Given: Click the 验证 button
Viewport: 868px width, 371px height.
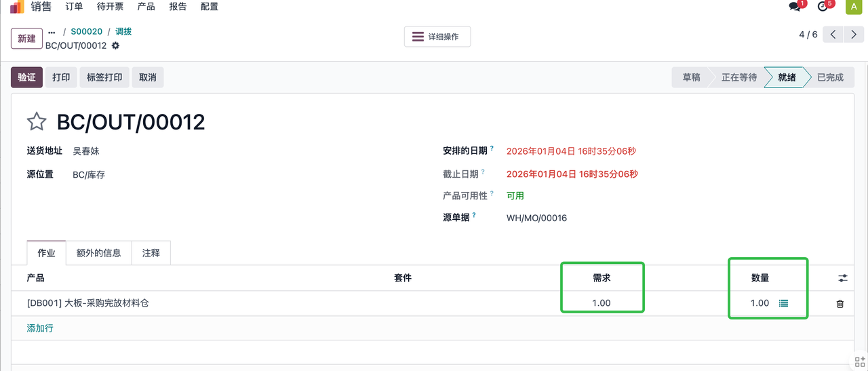Looking at the screenshot, I should [26, 77].
